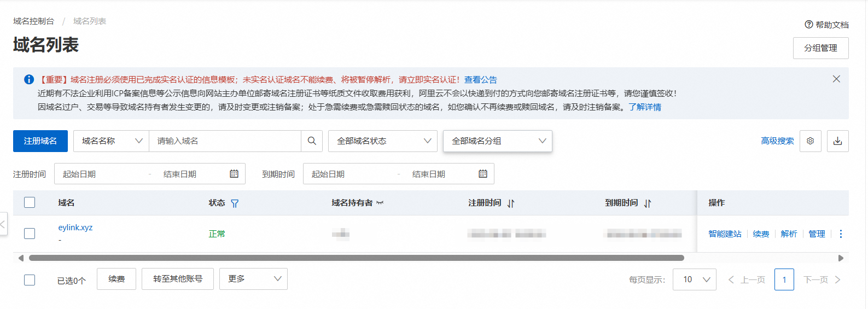Expand the all domain groups dropdown
868x309 pixels.
tap(497, 141)
